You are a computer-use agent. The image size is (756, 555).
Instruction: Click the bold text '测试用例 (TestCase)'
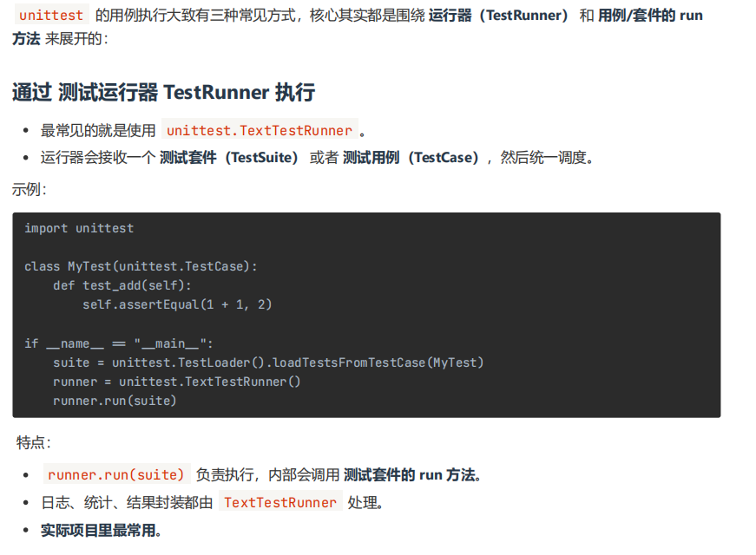click(411, 158)
